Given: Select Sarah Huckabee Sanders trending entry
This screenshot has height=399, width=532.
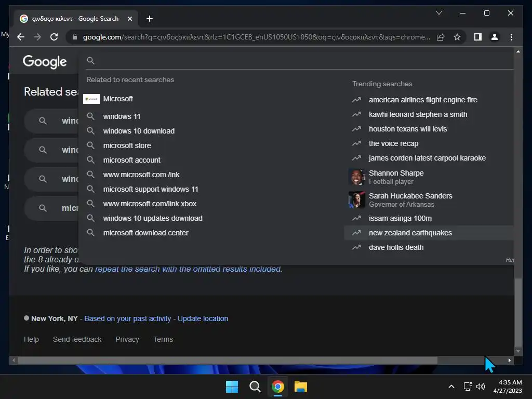Looking at the screenshot, I should 429,200.
